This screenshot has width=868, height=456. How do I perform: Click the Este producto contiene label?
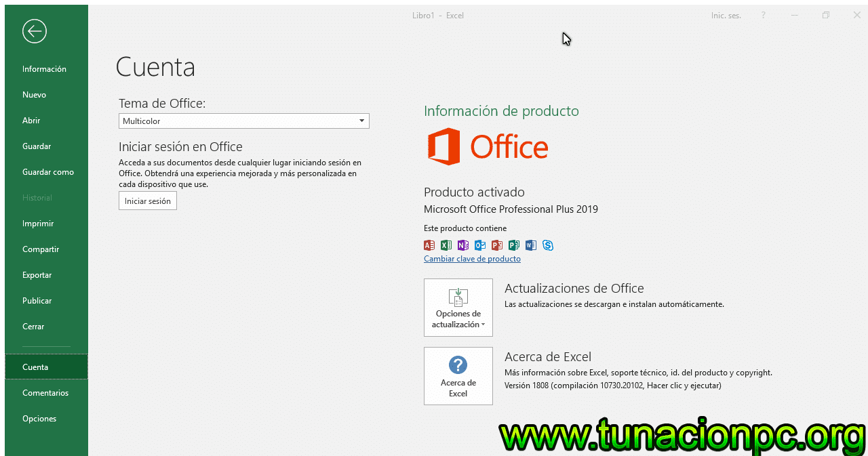[x=465, y=228]
